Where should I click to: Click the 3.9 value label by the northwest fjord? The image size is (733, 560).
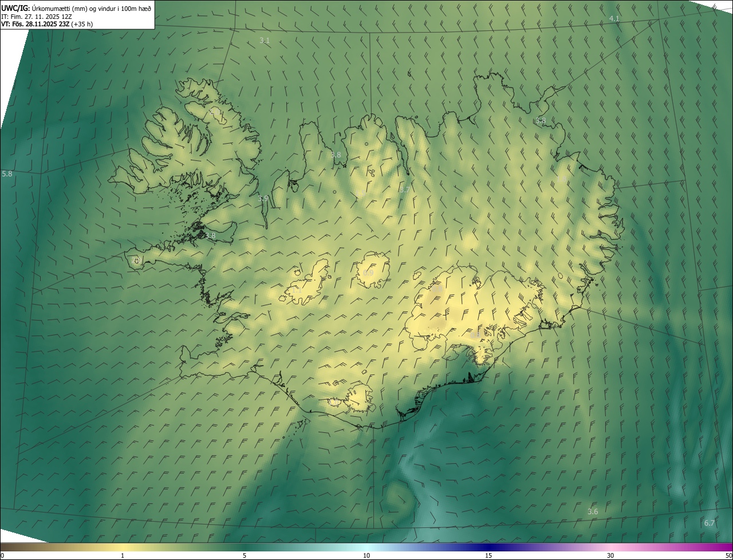tap(263, 199)
